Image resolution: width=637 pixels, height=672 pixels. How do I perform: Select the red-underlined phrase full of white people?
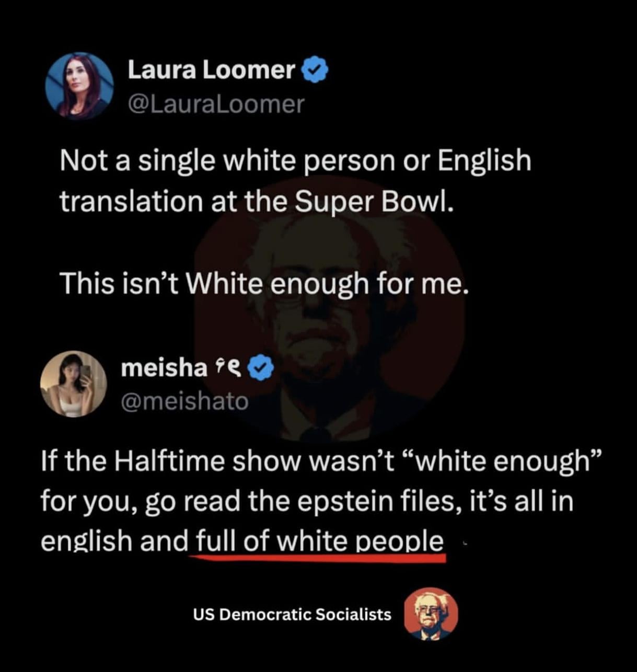320,541
